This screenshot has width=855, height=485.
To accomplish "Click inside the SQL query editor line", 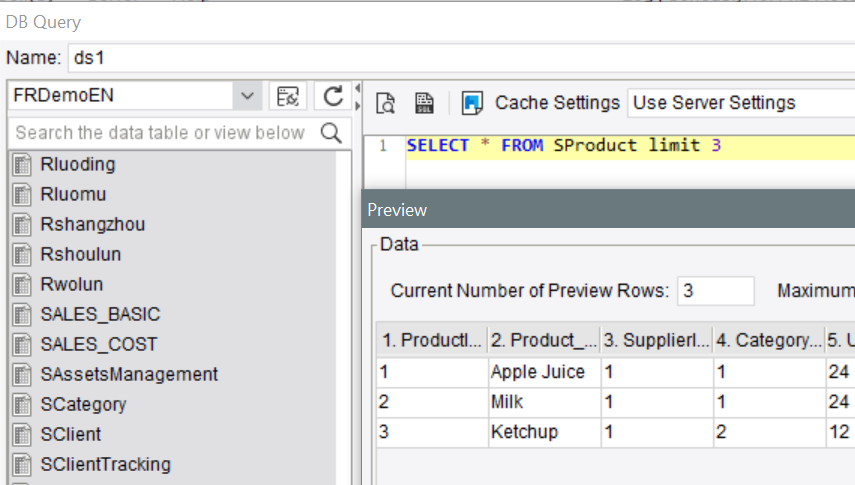I will click(x=630, y=146).
